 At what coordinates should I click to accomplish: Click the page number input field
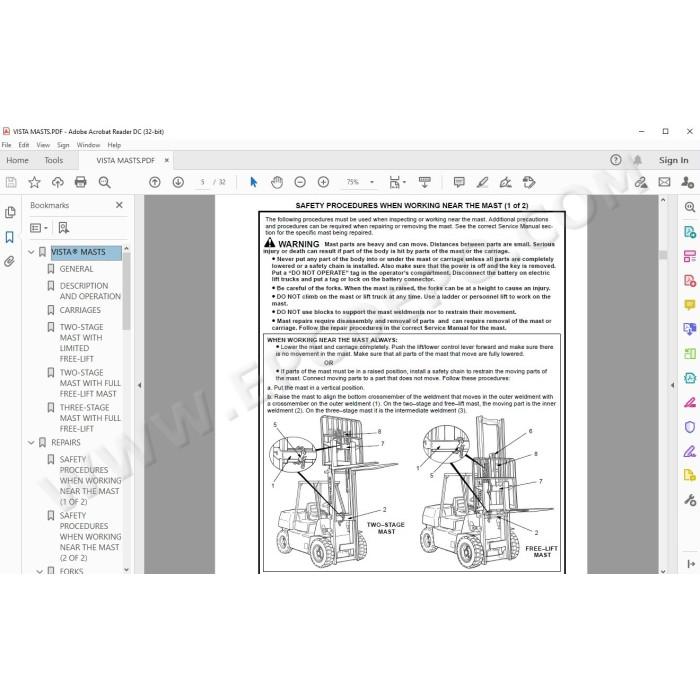(x=203, y=182)
